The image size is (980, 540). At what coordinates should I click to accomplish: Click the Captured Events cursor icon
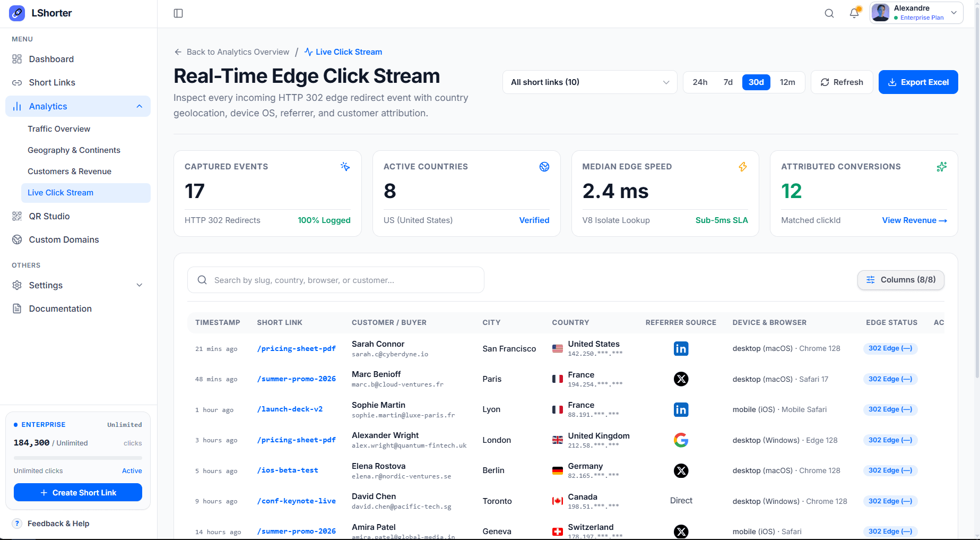[x=345, y=167]
